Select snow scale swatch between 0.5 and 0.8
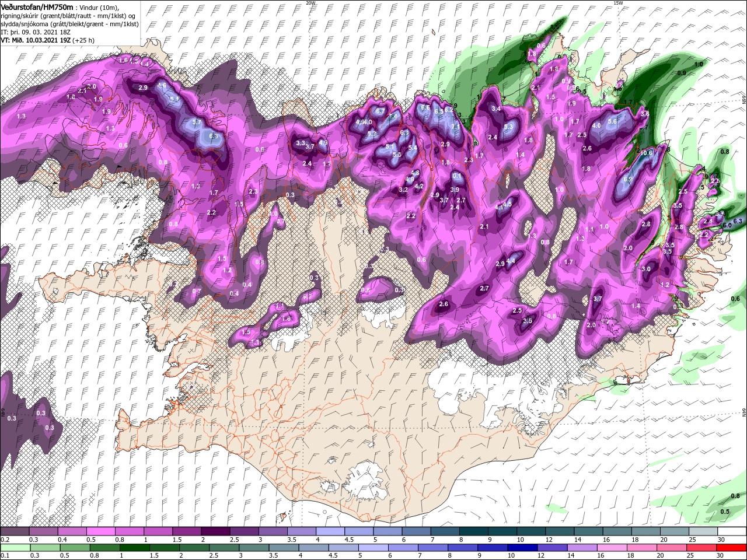The height and width of the screenshot is (560, 747). (x=100, y=531)
